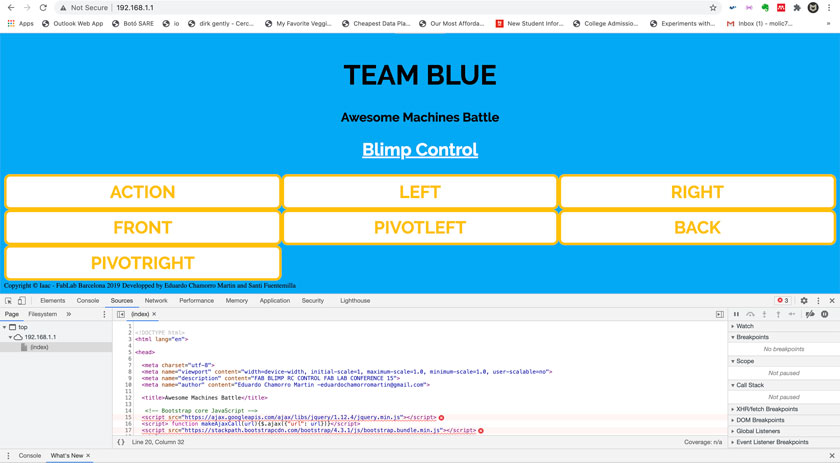840x463 pixels.
Task: Click the PIVOTLEFT button
Action: 420,227
